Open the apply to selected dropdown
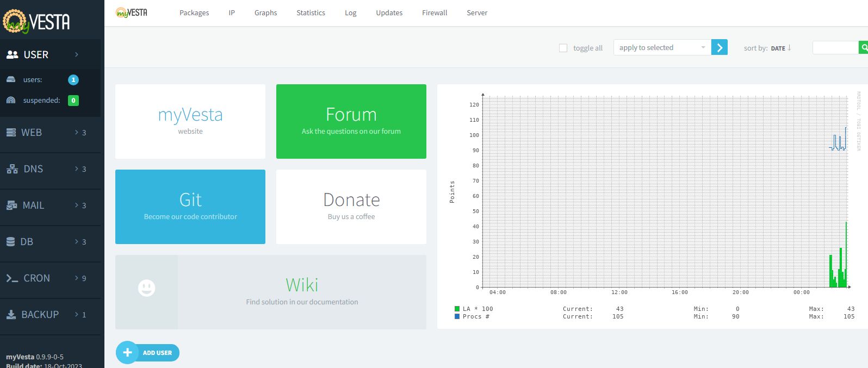Screen dimensions: 868x368 coord(662,47)
